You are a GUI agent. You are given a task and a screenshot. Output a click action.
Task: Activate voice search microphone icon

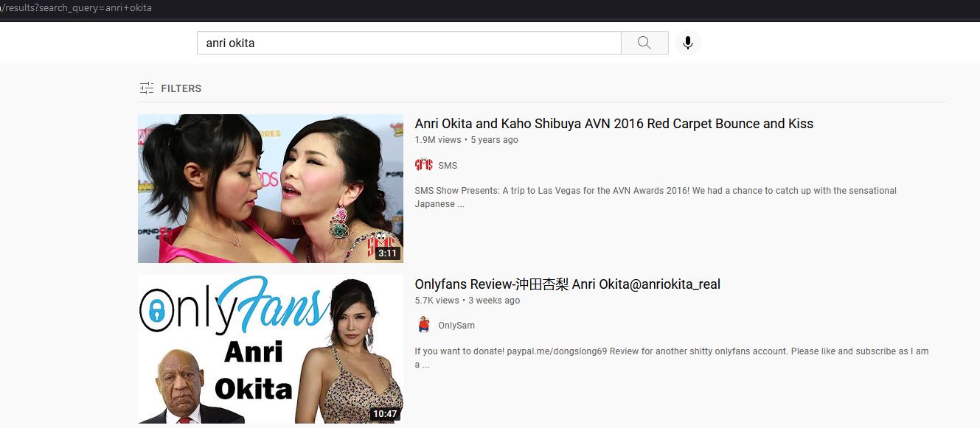[x=688, y=43]
